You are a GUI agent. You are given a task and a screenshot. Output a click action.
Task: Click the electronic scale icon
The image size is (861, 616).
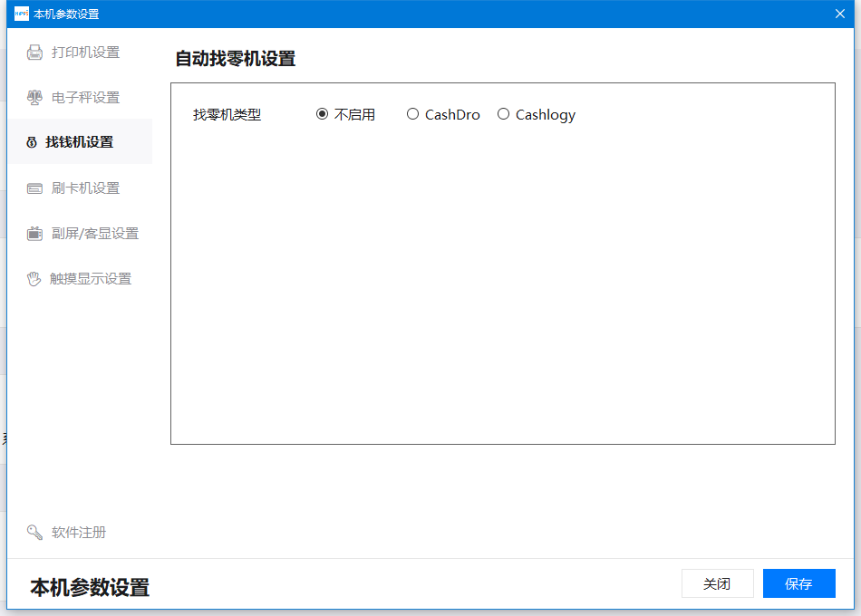(34, 97)
